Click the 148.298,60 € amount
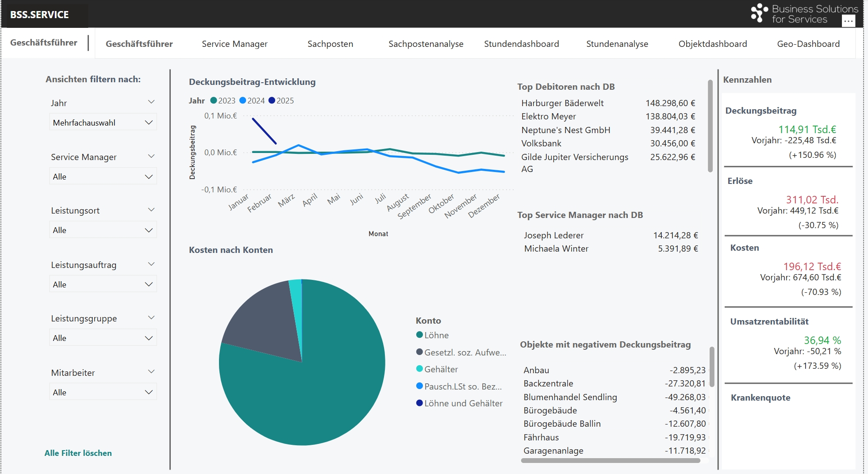Screen dimensions: 868x474 coord(670,103)
